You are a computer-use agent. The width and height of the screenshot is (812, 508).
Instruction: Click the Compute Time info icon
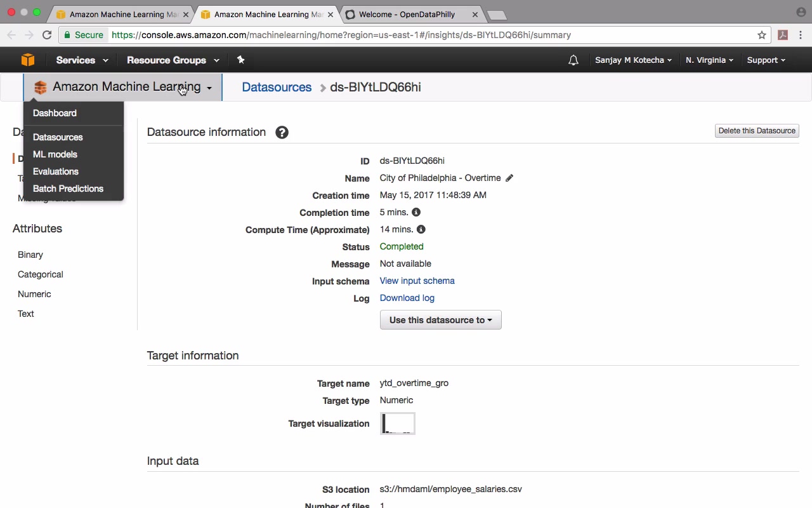(421, 229)
